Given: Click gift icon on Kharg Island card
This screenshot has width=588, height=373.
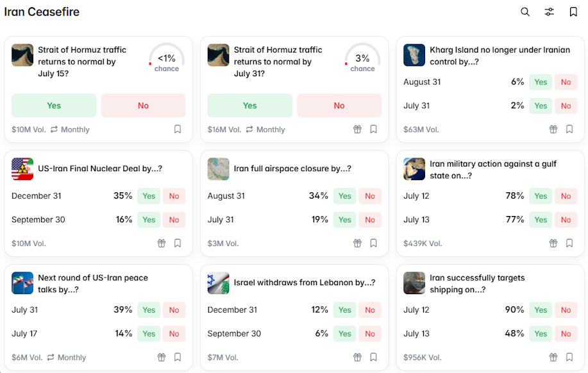Looking at the screenshot, I should click(553, 129).
